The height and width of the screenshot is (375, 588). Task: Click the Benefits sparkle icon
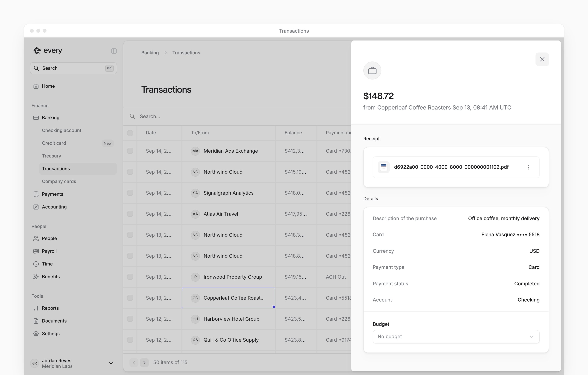36,277
